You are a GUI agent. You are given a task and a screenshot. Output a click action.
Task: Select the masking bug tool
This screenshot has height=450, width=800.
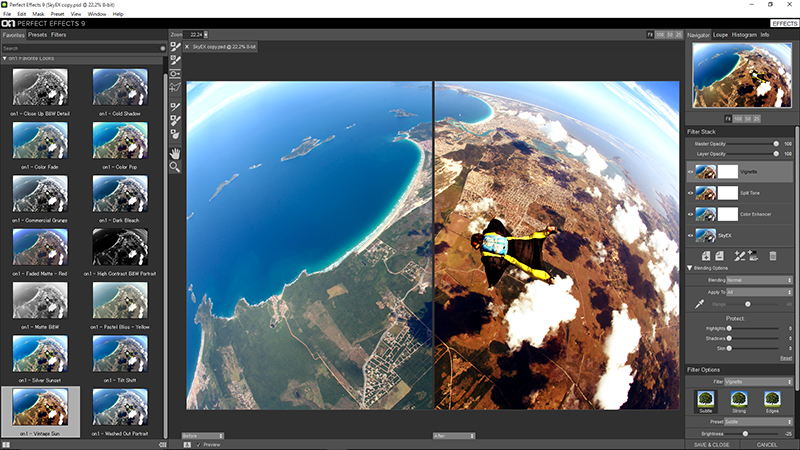pos(175,74)
